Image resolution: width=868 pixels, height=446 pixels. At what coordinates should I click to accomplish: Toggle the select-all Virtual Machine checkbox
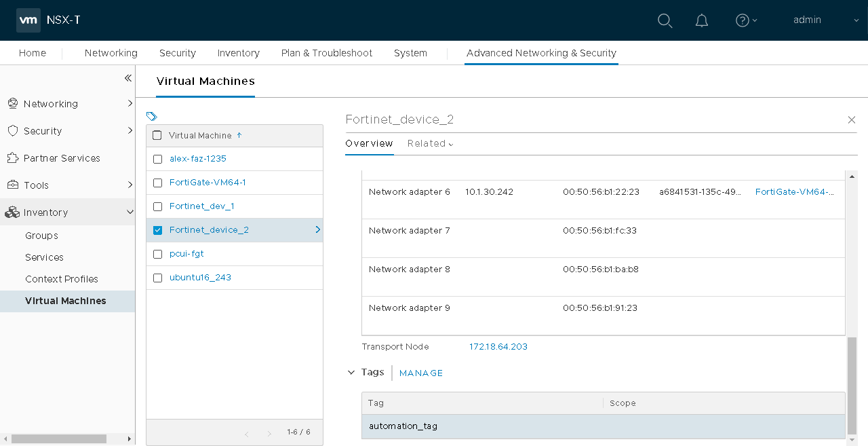pos(157,135)
